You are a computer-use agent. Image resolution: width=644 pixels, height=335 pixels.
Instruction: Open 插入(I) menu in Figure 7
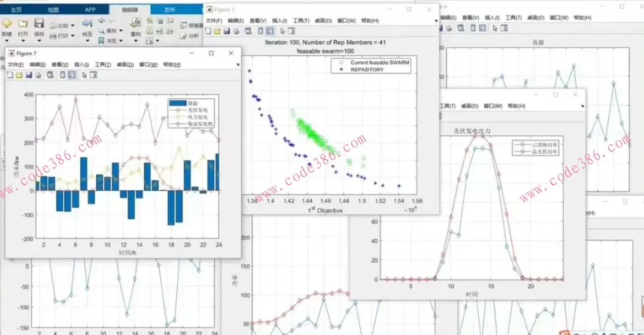pyautogui.click(x=81, y=65)
